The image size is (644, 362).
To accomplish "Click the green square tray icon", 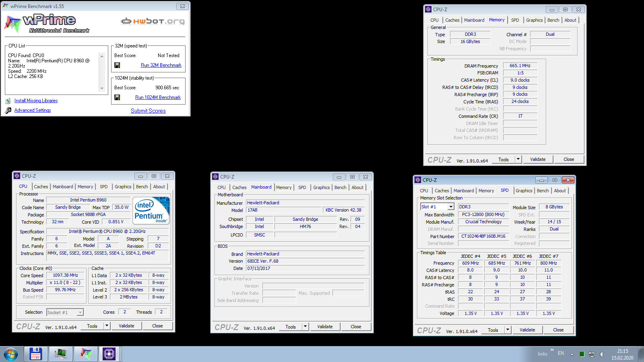I will pyautogui.click(x=582, y=354).
